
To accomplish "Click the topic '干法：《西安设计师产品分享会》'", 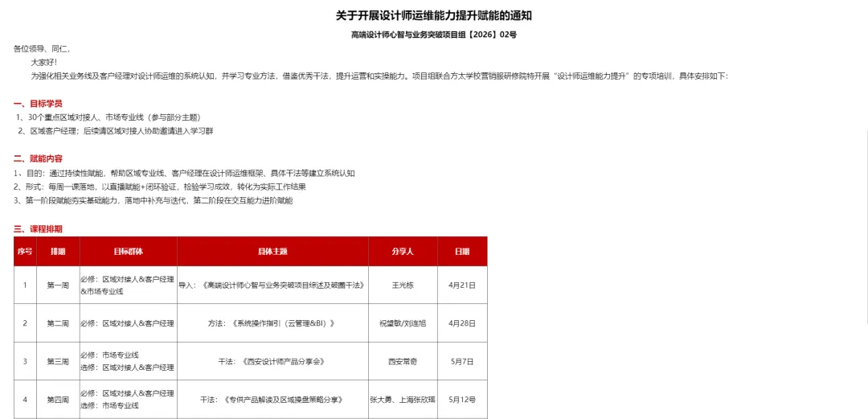I will coord(273,361).
